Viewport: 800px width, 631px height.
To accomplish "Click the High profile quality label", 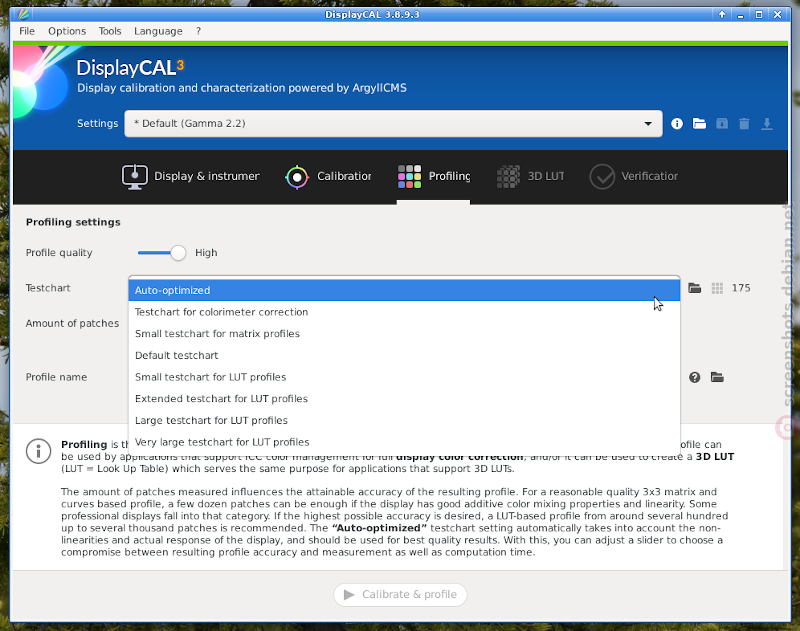I will [x=206, y=253].
